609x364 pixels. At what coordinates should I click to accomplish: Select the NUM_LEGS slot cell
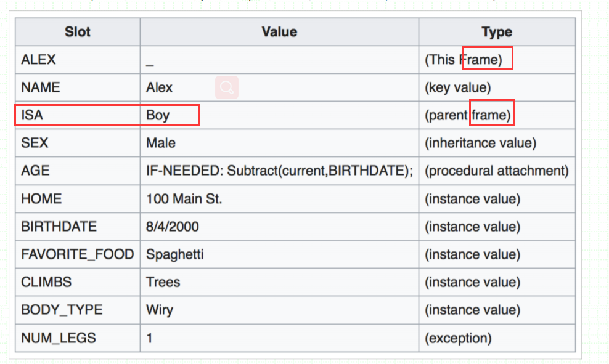point(59,338)
